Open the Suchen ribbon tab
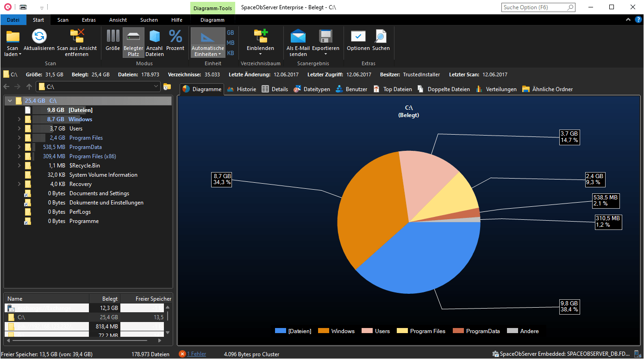The width and height of the screenshot is (644, 359). [149, 20]
